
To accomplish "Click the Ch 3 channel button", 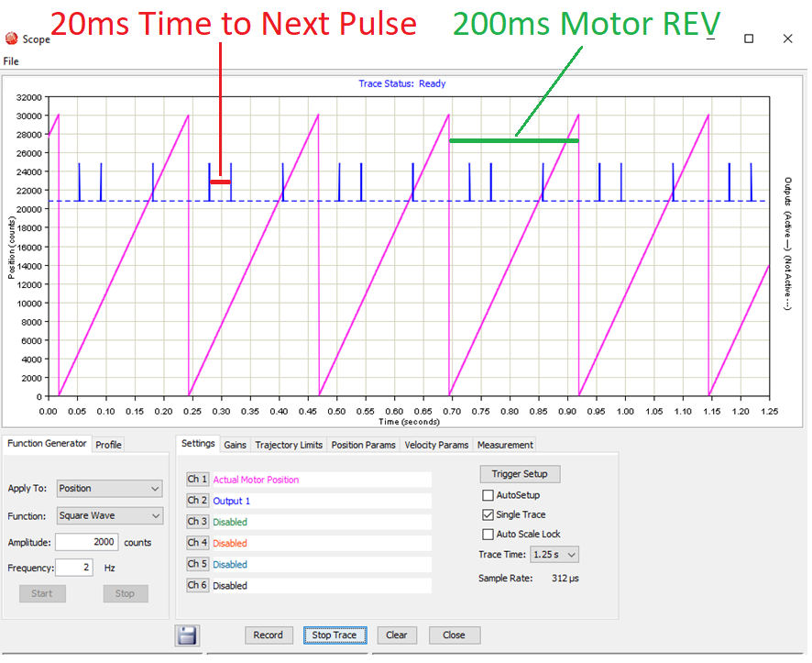I will (197, 522).
